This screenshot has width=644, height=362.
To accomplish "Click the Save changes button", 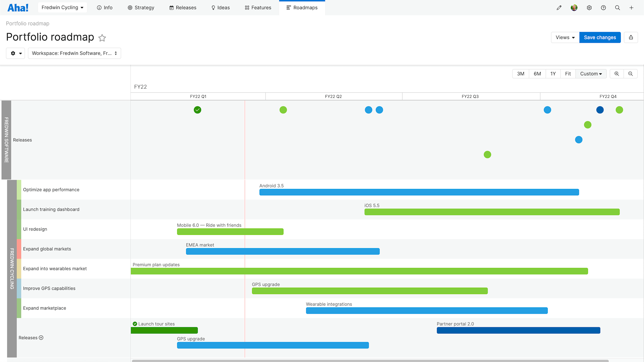I will pos(600,37).
